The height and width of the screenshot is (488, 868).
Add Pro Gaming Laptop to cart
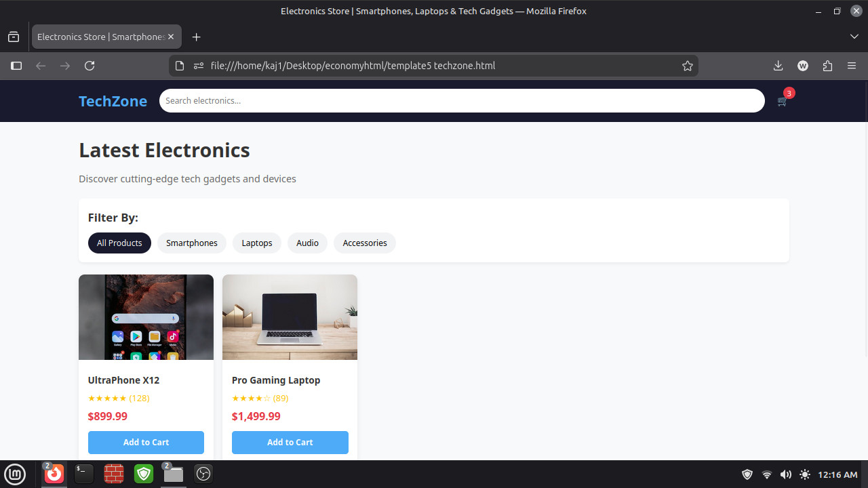[290, 442]
